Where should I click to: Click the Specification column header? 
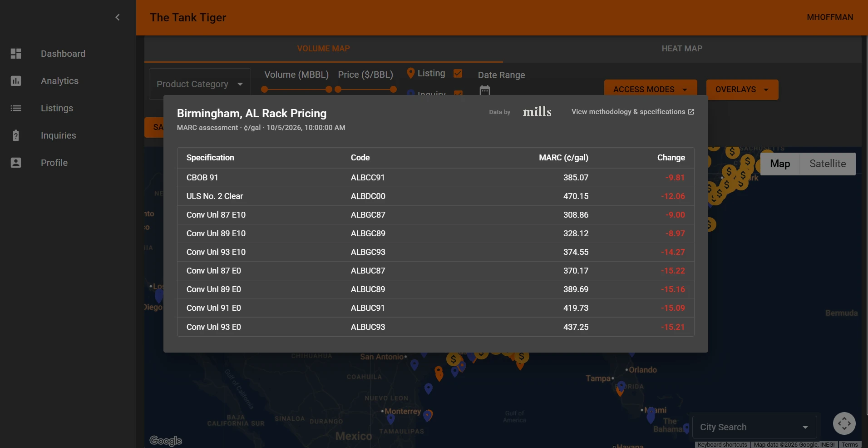pyautogui.click(x=210, y=158)
